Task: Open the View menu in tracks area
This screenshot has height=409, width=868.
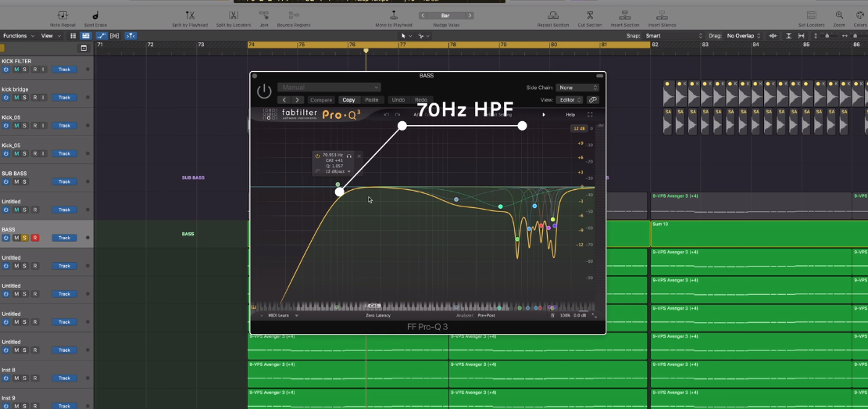Action: pyautogui.click(x=50, y=35)
